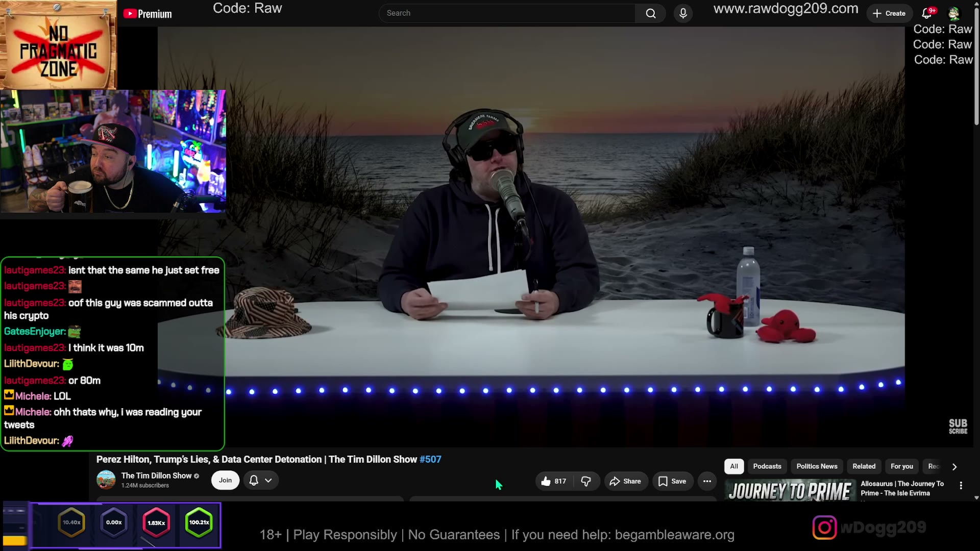
Task: Select the For you filter chip
Action: coord(902,466)
